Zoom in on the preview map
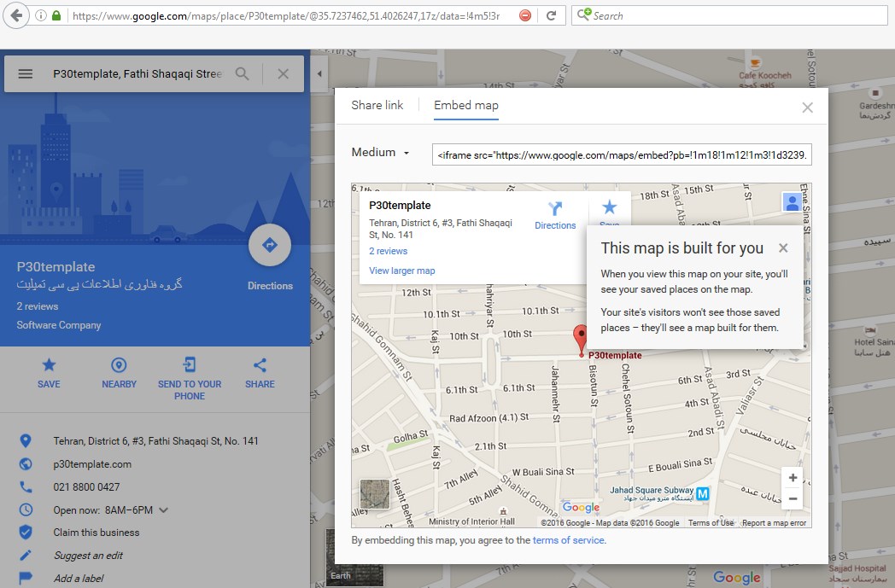Viewport: 895px width, 588px height. (793, 478)
